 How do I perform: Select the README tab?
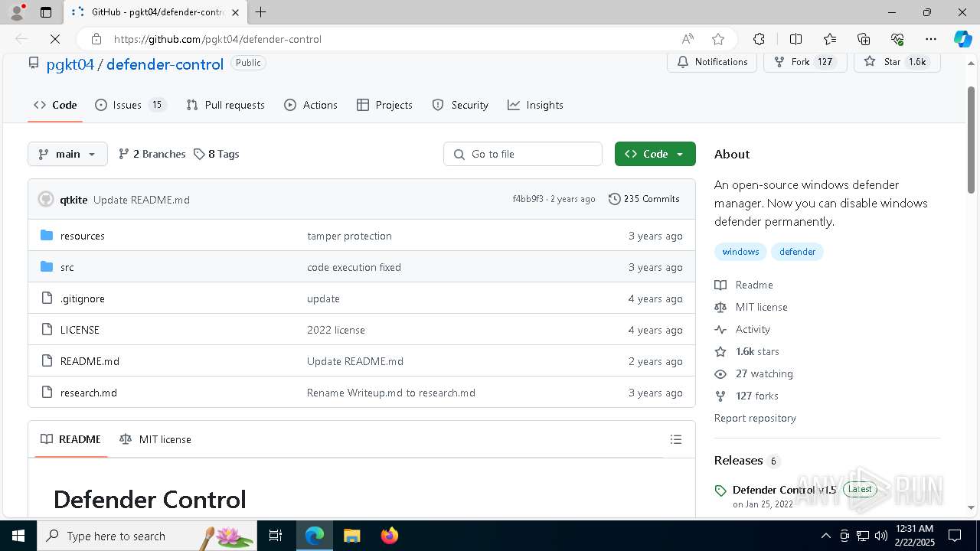click(x=70, y=439)
